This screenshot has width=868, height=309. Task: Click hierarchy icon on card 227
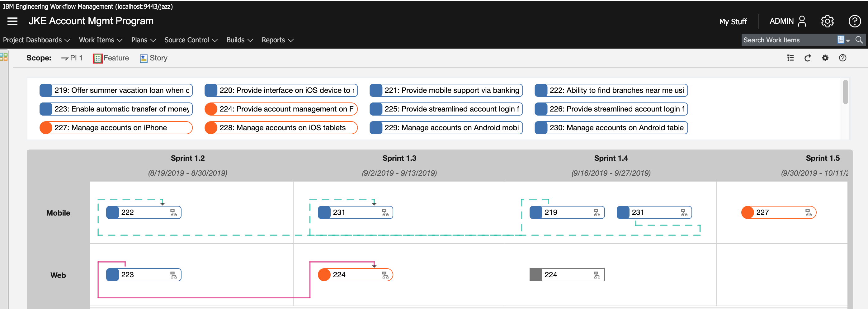808,213
